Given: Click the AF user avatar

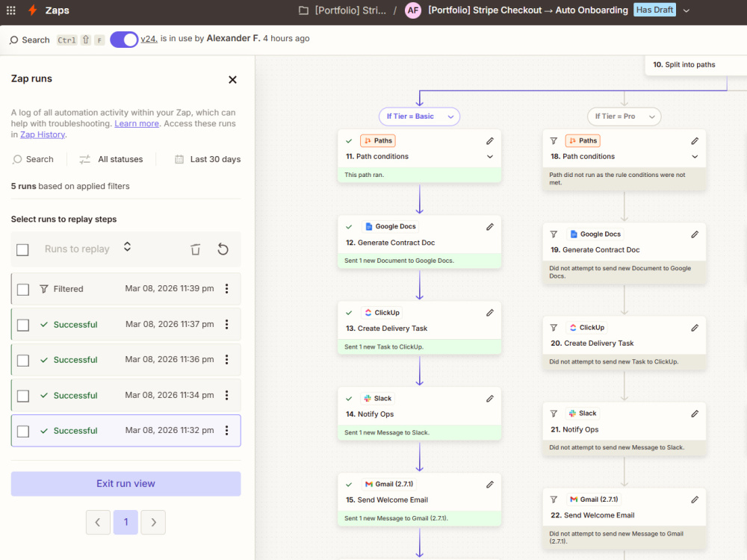Looking at the screenshot, I should 412,10.
